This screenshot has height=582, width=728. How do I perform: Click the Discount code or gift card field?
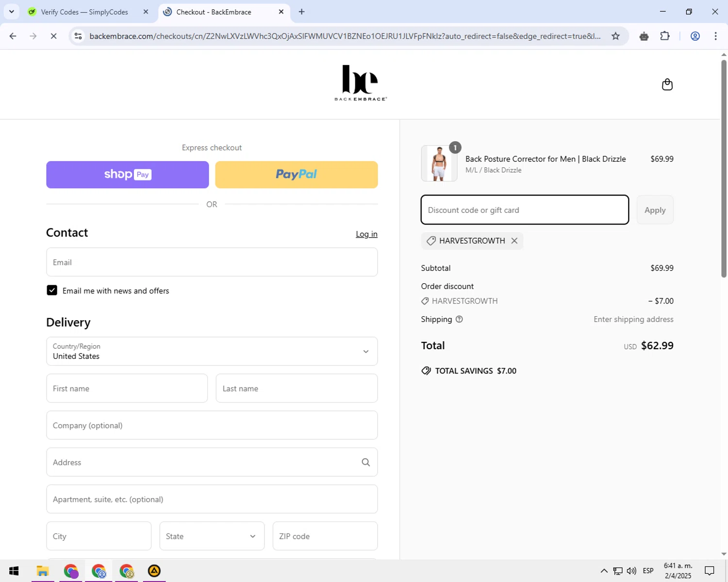click(525, 210)
